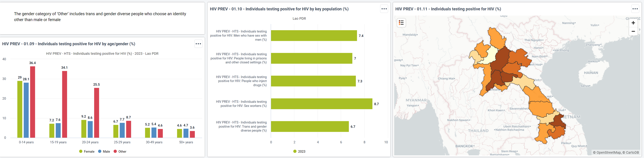Open options menu for HIV map panel

(x=635, y=9)
